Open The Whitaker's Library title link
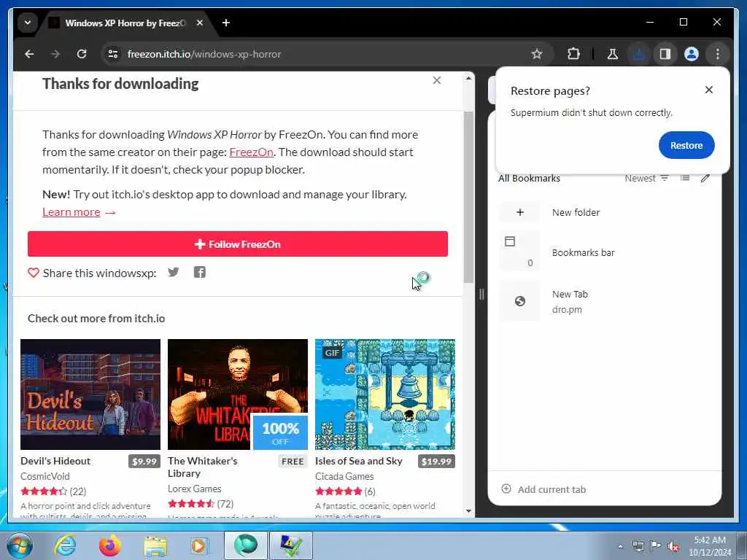747x560 pixels. (203, 467)
